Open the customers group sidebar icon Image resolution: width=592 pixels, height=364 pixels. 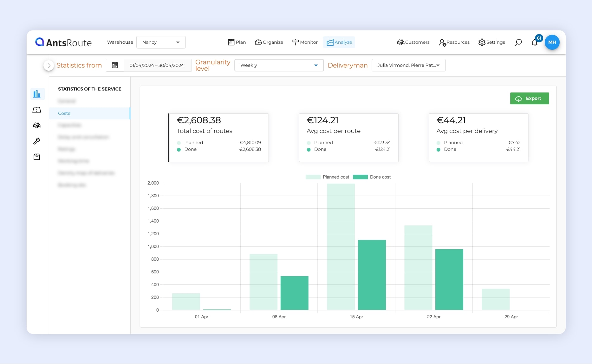point(37,125)
